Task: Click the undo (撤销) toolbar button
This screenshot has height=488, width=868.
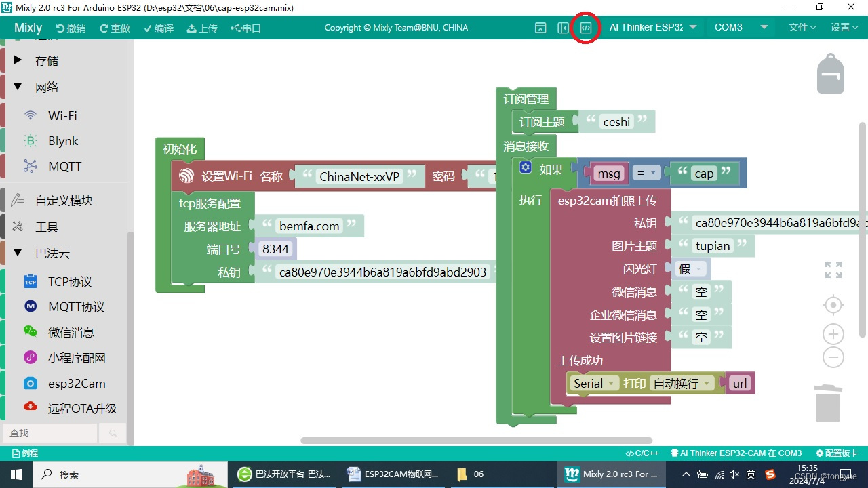Action: pyautogui.click(x=71, y=28)
